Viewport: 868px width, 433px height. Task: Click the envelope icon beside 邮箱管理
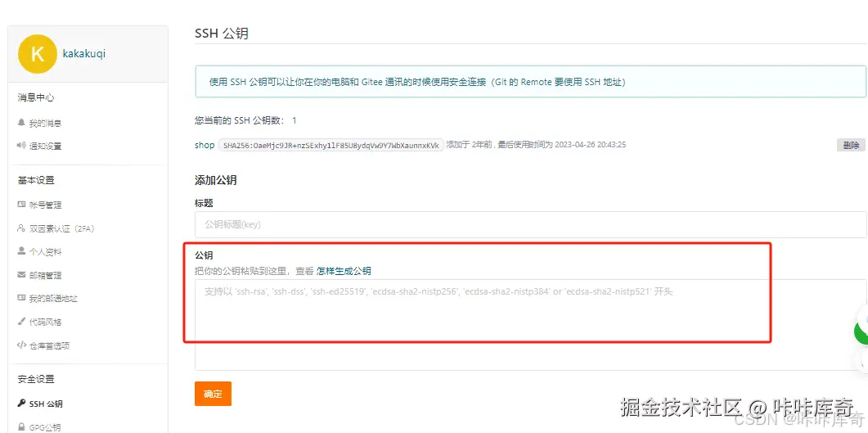click(x=21, y=275)
